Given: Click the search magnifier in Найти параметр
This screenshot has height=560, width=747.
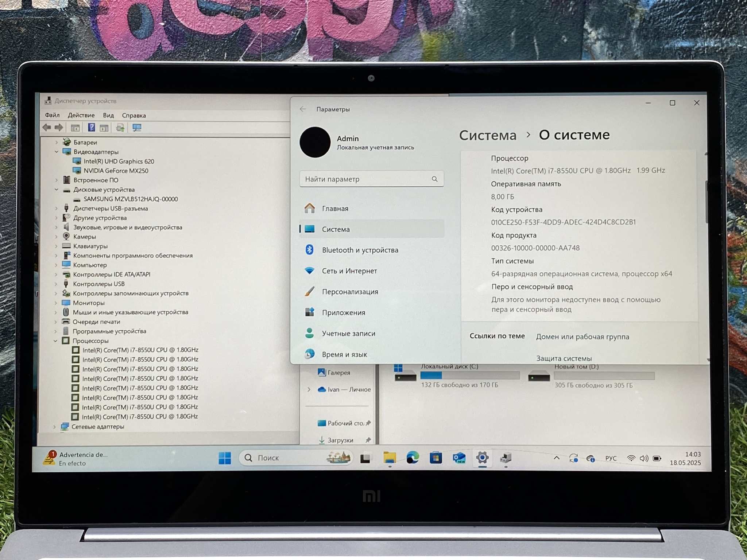Looking at the screenshot, I should click(x=434, y=179).
